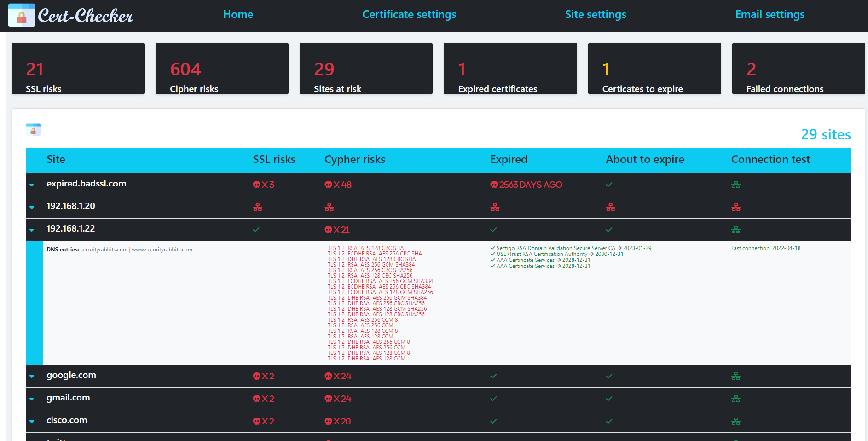Click the 29 sites link

pos(826,134)
